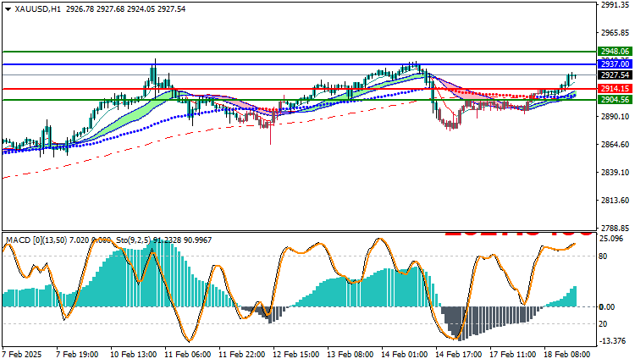The height and width of the screenshot is (364, 635).
Task: Click the 12 Feb 15:00 time label
Action: [296, 355]
